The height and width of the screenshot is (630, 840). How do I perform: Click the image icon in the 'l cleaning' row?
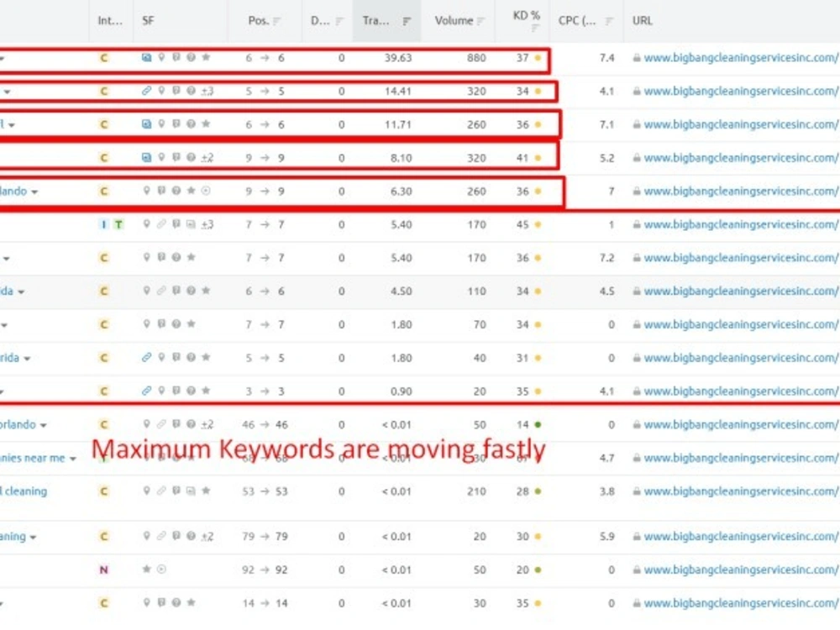[x=191, y=491]
